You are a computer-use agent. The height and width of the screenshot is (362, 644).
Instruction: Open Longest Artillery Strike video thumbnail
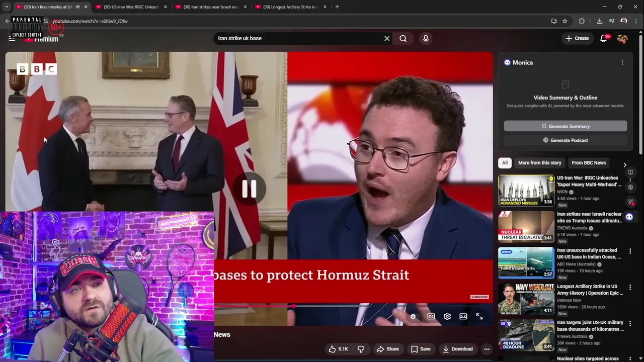coord(526,299)
